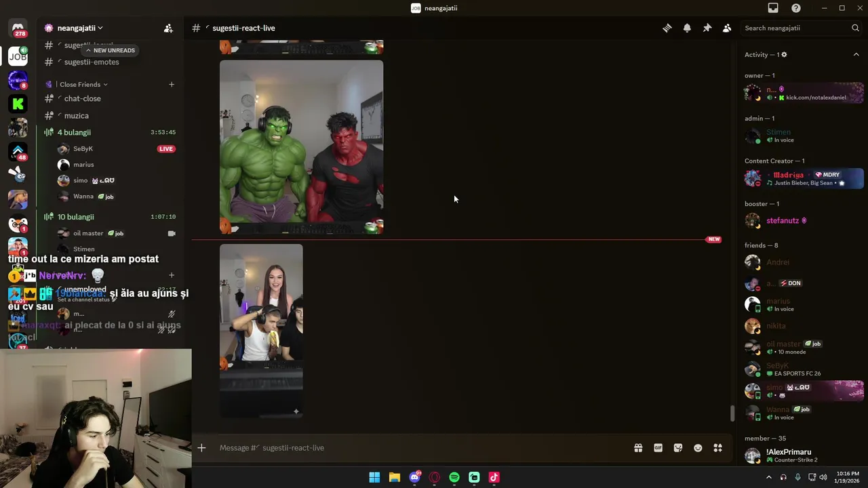Open the green K server icon
The image size is (868, 488).
pos(18,104)
